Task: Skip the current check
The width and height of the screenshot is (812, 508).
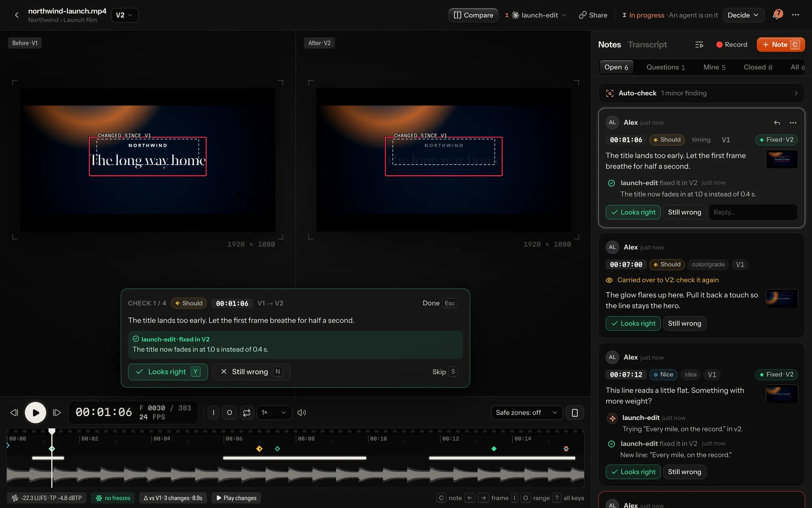Action: click(x=445, y=372)
